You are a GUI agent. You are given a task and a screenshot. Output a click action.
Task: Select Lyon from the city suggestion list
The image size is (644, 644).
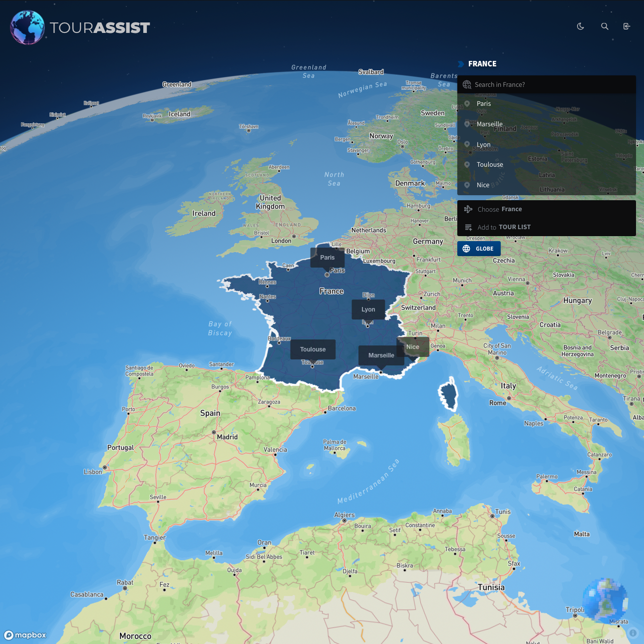pos(483,144)
